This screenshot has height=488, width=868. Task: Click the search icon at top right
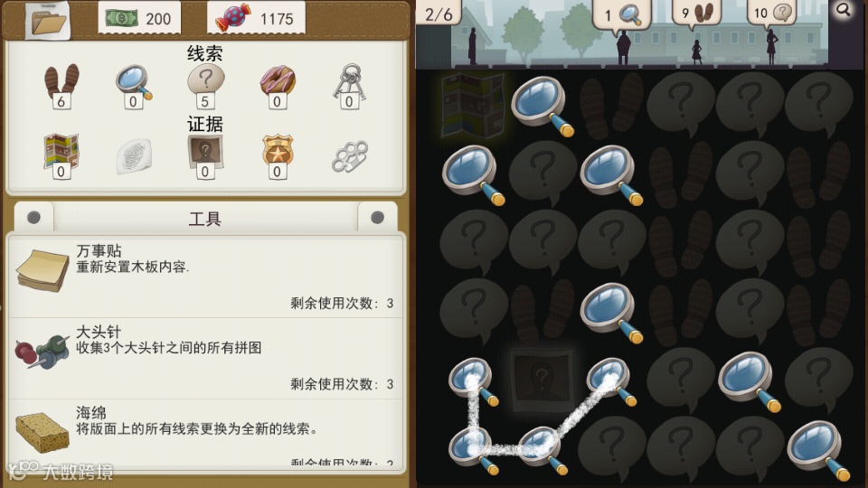(x=843, y=9)
